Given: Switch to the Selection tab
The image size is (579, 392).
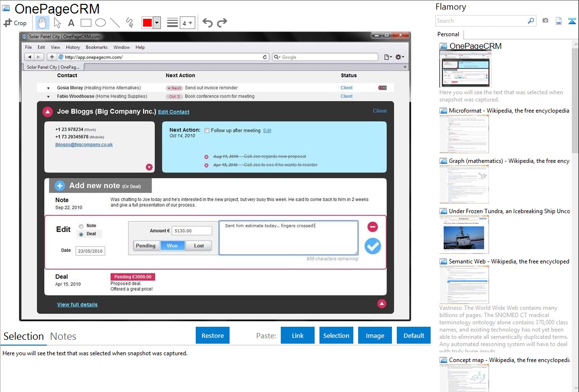Looking at the screenshot, I should pyautogui.click(x=24, y=336).
